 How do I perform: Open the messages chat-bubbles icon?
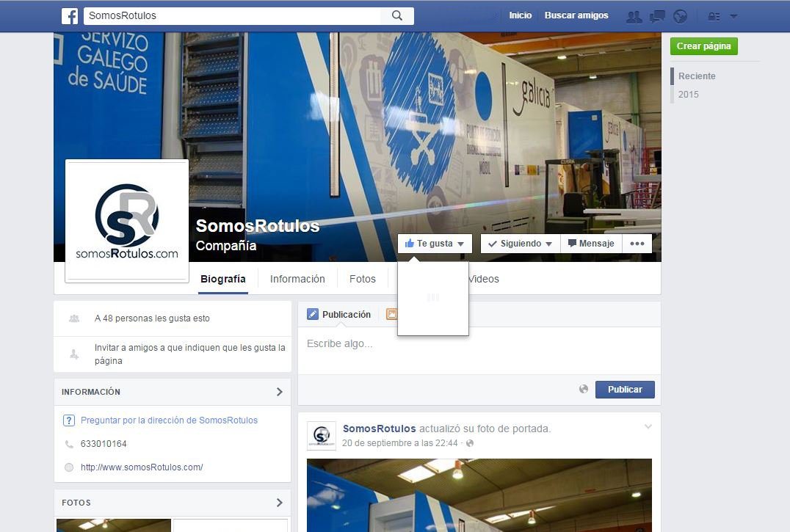point(657,16)
